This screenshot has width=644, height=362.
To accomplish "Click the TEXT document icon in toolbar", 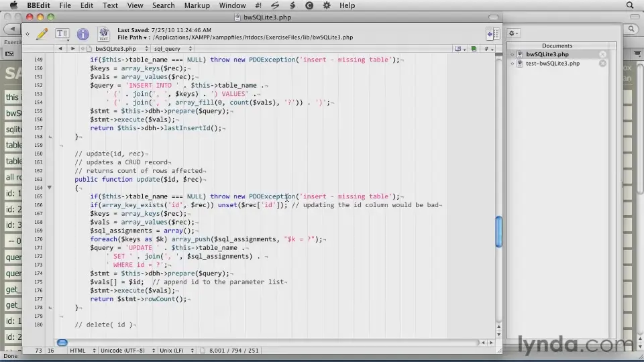I will click(103, 34).
